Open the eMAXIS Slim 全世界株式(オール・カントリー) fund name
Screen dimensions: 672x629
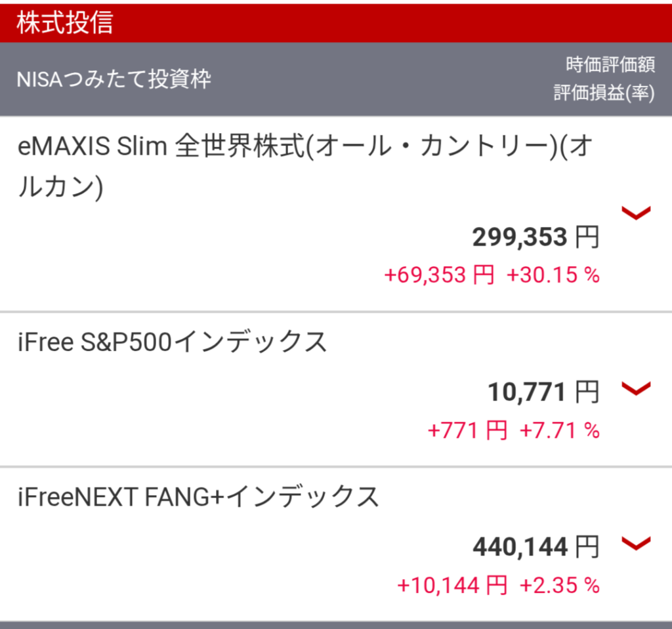pyautogui.click(x=305, y=166)
